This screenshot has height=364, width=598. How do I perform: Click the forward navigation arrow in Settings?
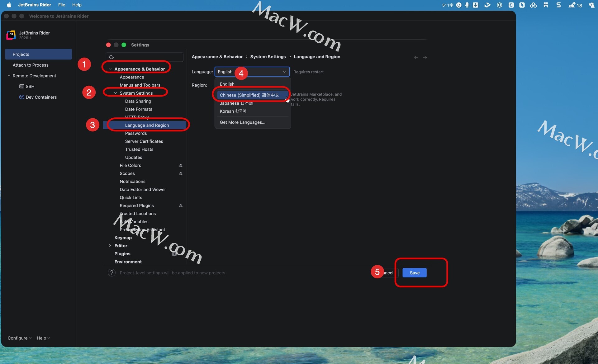tap(425, 58)
